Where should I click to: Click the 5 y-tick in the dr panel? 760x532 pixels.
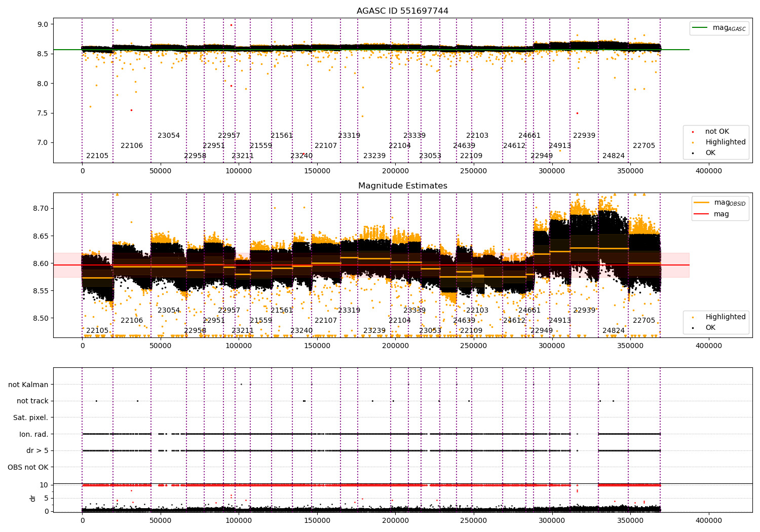tap(46, 498)
